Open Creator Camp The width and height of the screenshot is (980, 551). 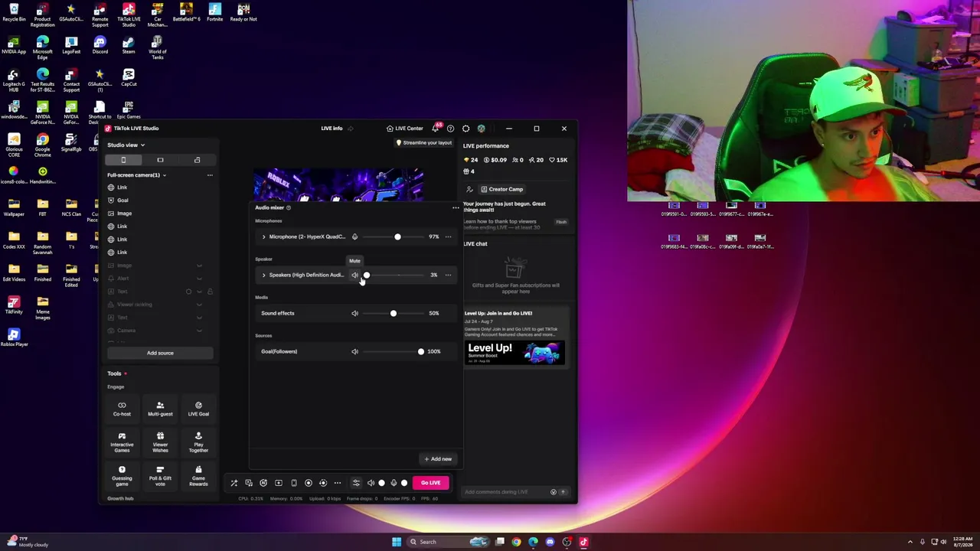501,189
